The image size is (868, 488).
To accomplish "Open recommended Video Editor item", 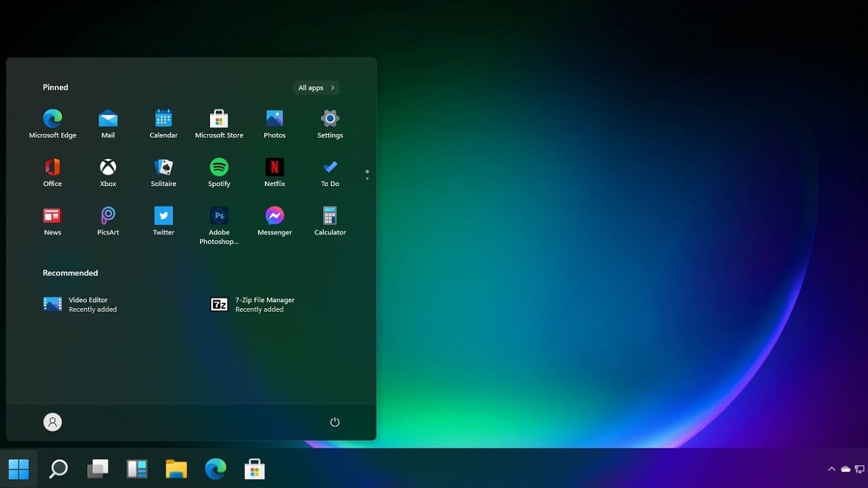I will (81, 304).
